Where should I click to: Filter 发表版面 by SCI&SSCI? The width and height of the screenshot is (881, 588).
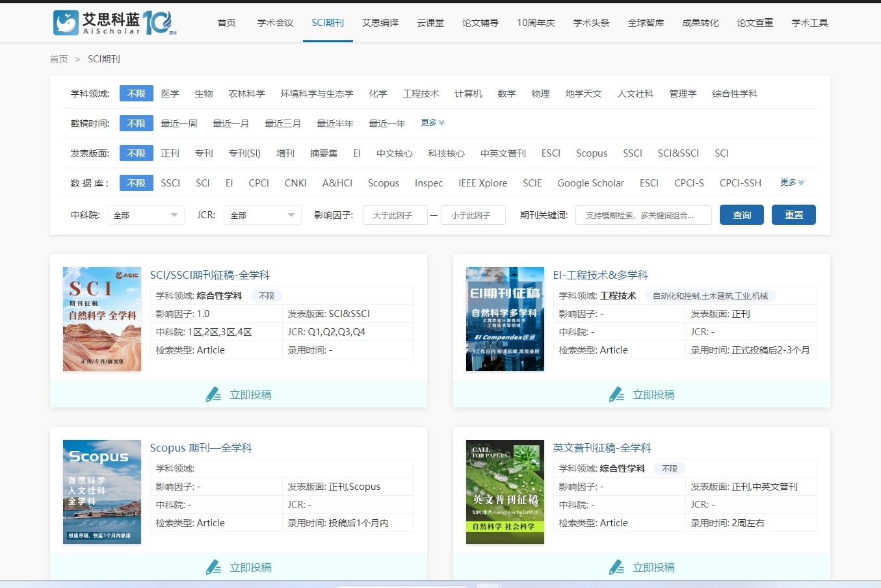coord(678,153)
